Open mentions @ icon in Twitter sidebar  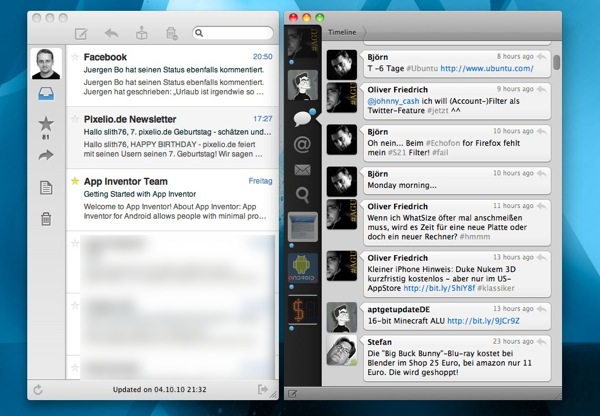click(302, 145)
